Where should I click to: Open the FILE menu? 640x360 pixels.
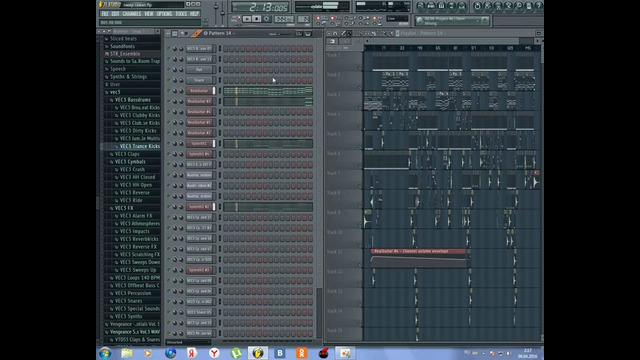pos(105,14)
